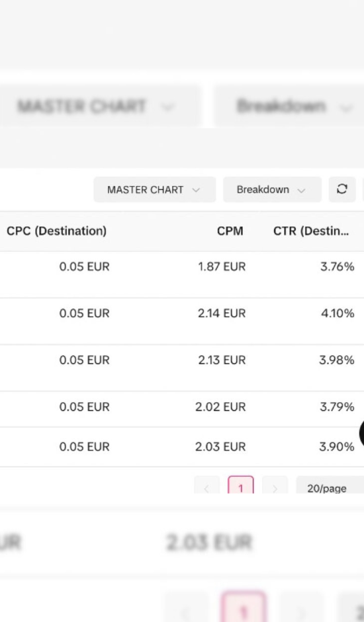Select 0.05 EUR CPC in the 2.02 EUR row
Image resolution: width=364 pixels, height=622 pixels.
(x=84, y=407)
